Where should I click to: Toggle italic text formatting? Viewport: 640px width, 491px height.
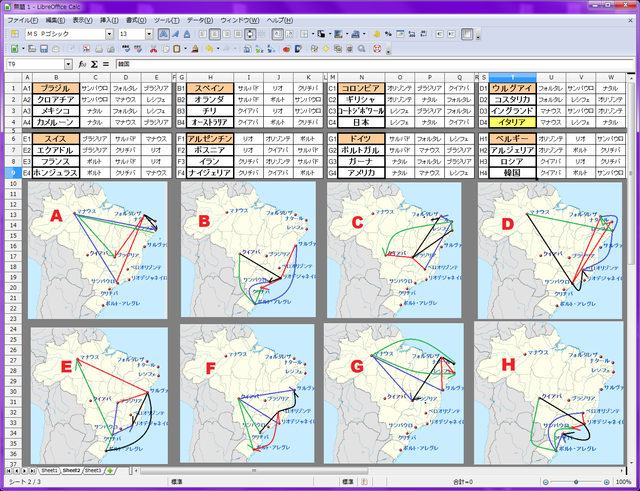(x=176, y=34)
